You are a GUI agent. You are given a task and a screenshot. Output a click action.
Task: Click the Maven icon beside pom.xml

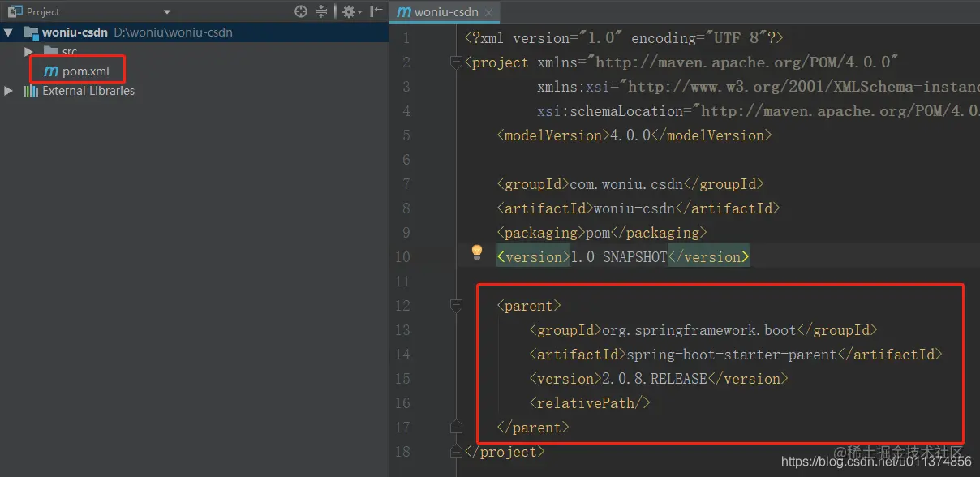(x=51, y=71)
